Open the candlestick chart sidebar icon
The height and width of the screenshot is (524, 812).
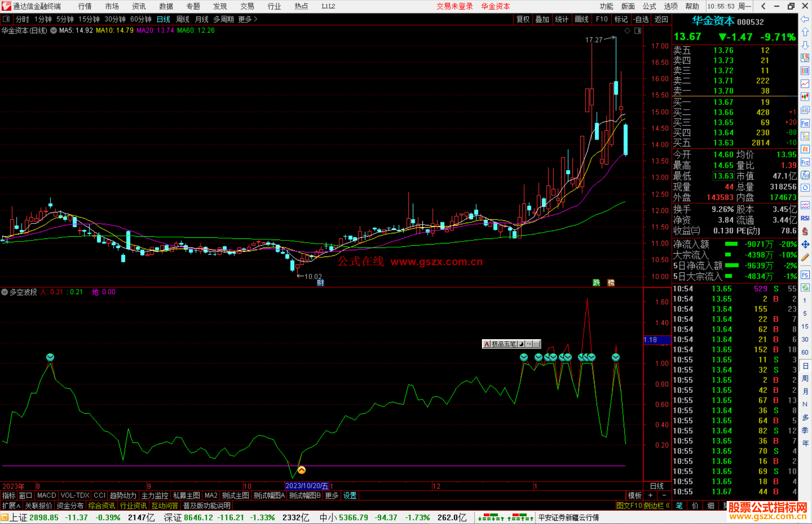805,97
